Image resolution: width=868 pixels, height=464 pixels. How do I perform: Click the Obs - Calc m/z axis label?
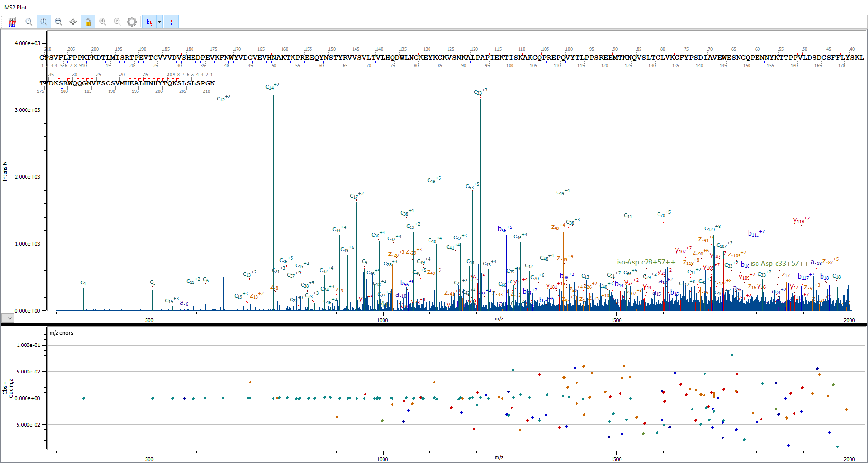(x=8, y=388)
